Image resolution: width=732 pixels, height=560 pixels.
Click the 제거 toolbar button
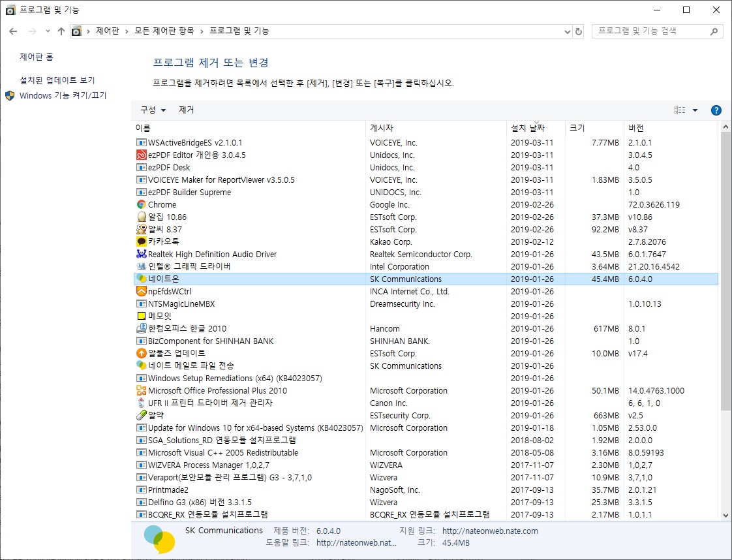tap(187, 110)
